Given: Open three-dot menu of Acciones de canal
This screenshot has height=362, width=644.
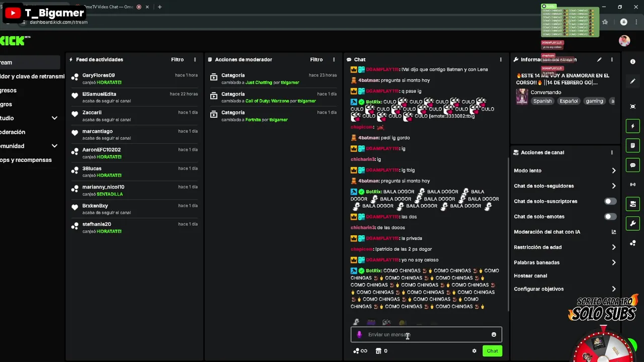Looking at the screenshot, I should (612, 152).
